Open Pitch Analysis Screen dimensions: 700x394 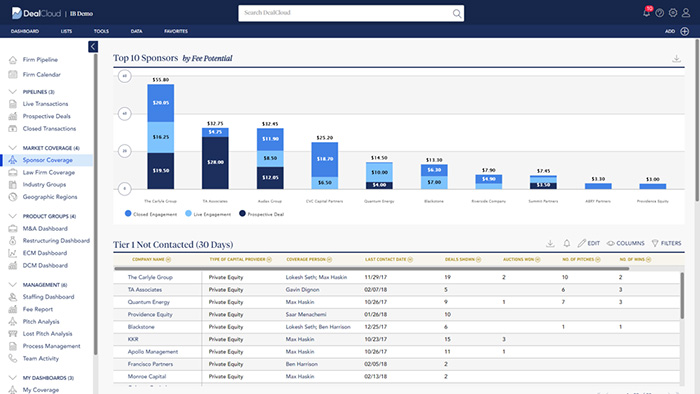pos(41,322)
